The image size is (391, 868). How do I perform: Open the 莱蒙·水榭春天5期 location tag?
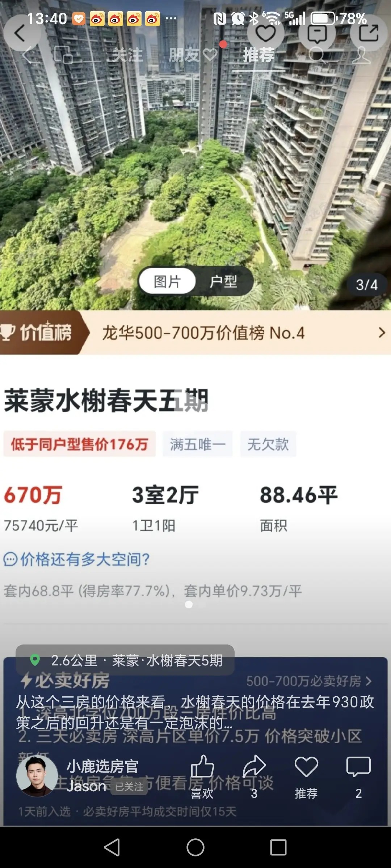point(125,660)
